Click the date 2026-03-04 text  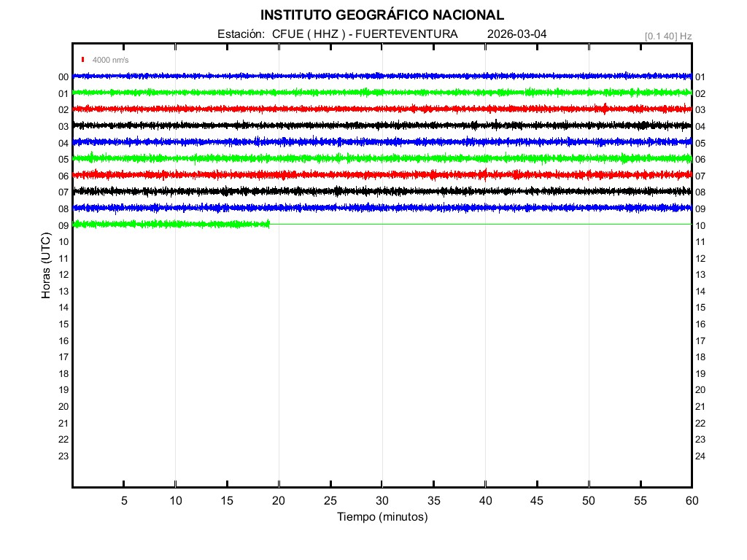[516, 34]
